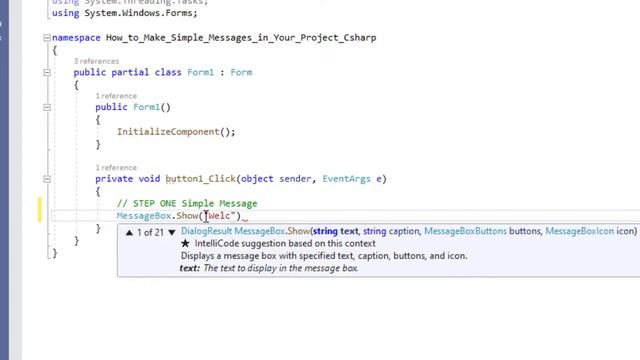
Task: Click 'using System.Windows.Forms;' line
Action: 124,13
